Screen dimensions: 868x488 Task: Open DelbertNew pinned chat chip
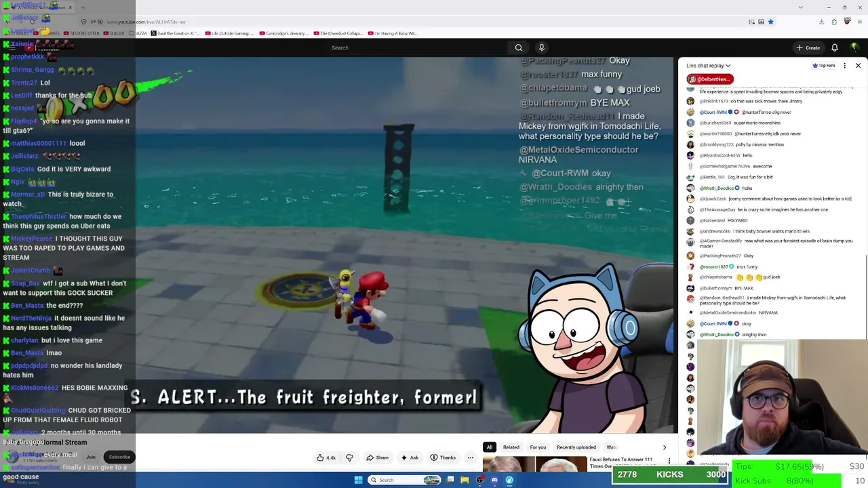[710, 79]
